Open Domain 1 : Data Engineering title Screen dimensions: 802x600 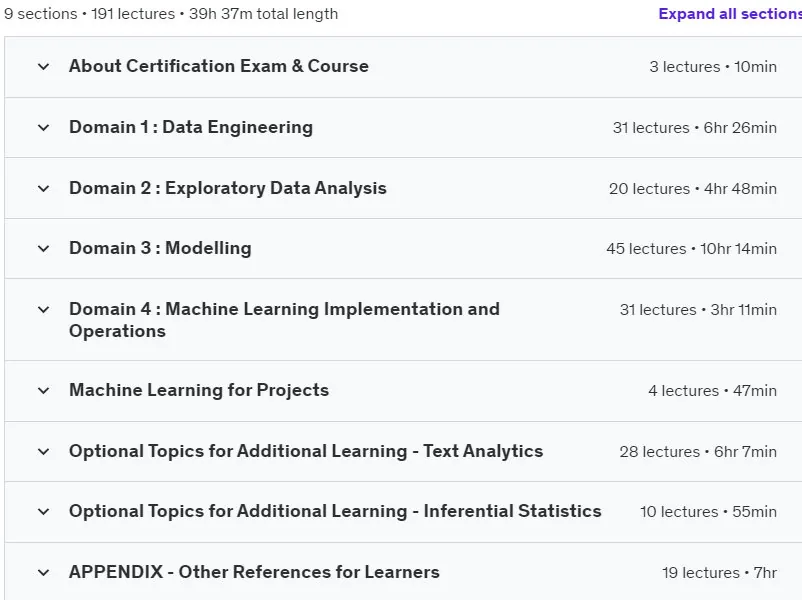pyautogui.click(x=191, y=127)
